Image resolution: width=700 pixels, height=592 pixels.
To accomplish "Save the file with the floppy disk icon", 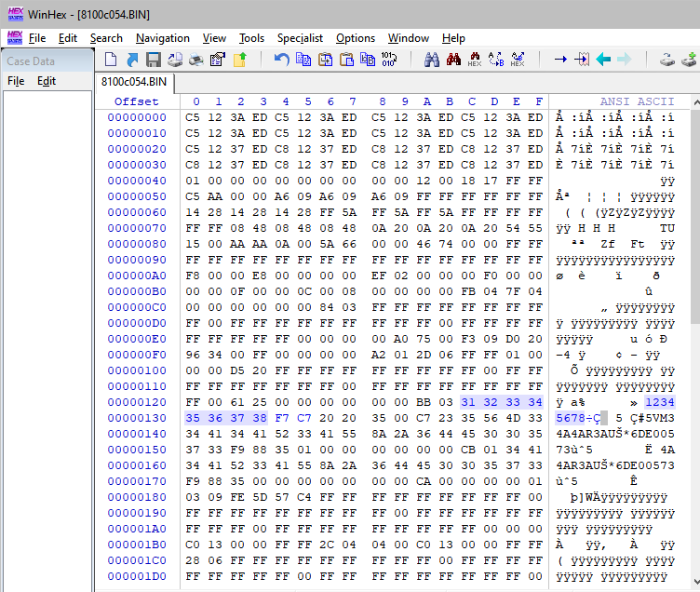I will pos(154,60).
